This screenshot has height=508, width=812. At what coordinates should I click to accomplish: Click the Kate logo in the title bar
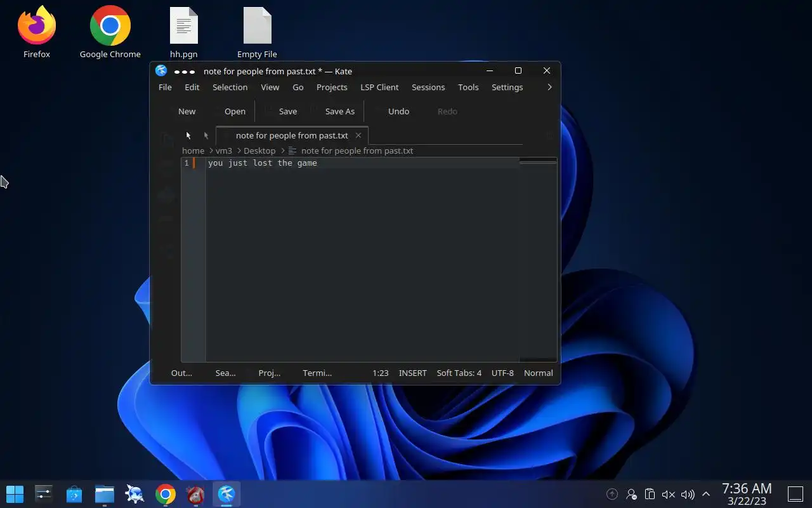coord(161,71)
